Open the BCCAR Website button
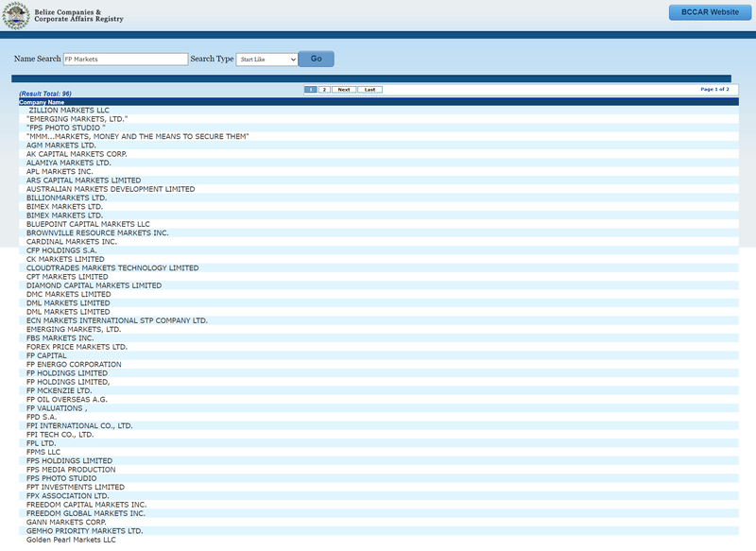Screen dimensions: 756x551 click(710, 12)
